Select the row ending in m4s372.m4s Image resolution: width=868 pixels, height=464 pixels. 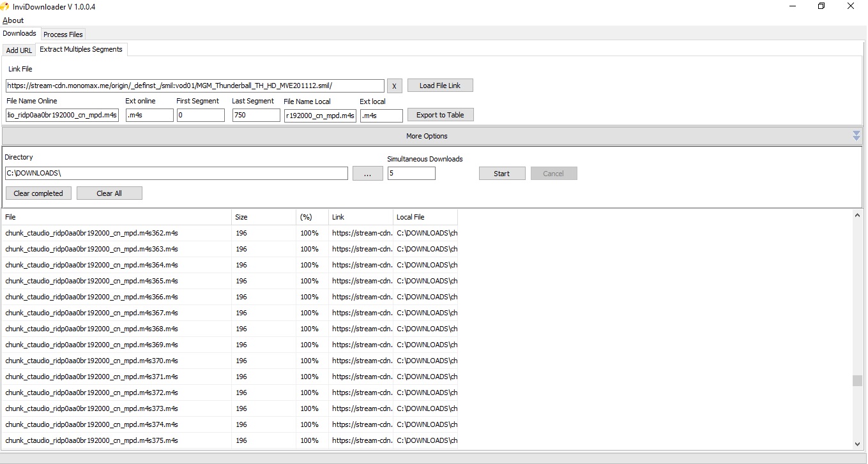click(x=230, y=393)
